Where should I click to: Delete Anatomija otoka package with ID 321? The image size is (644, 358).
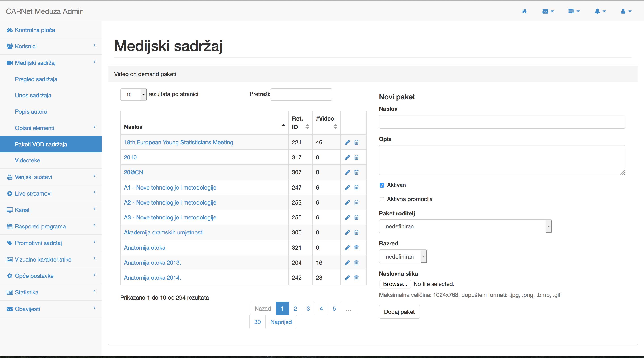pyautogui.click(x=356, y=248)
